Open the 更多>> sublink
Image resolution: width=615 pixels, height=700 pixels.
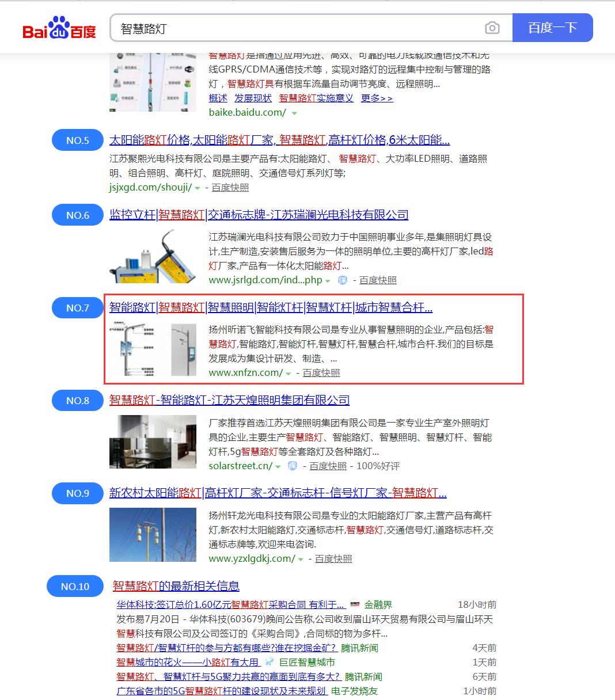(x=377, y=98)
